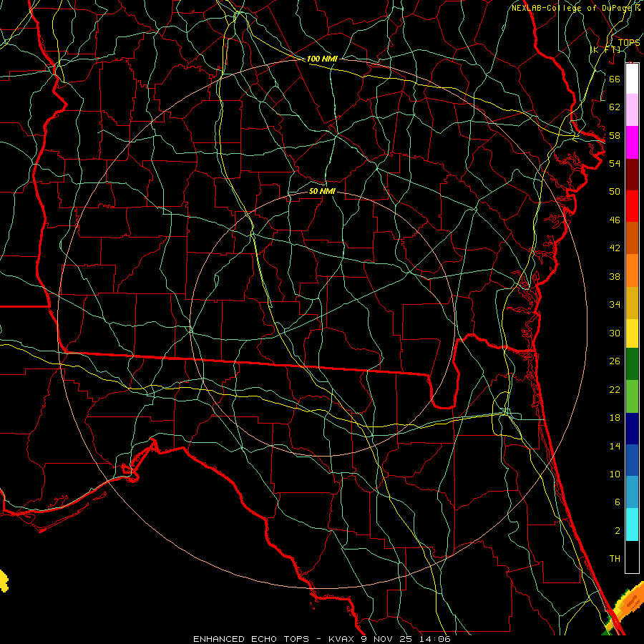Click the yellow legend swatch
The height and width of the screenshot is (644, 644).
pyautogui.click(x=632, y=333)
